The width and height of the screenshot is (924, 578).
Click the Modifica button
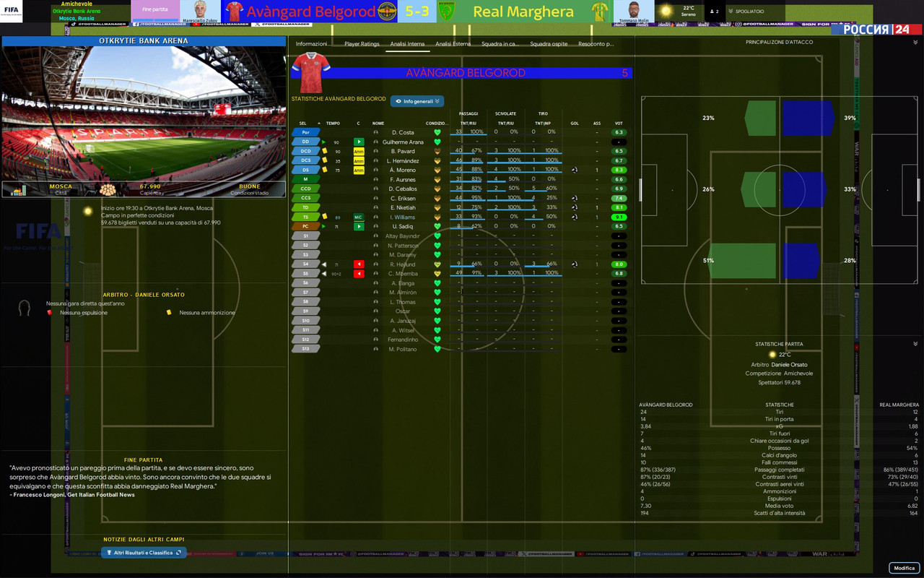click(x=904, y=568)
